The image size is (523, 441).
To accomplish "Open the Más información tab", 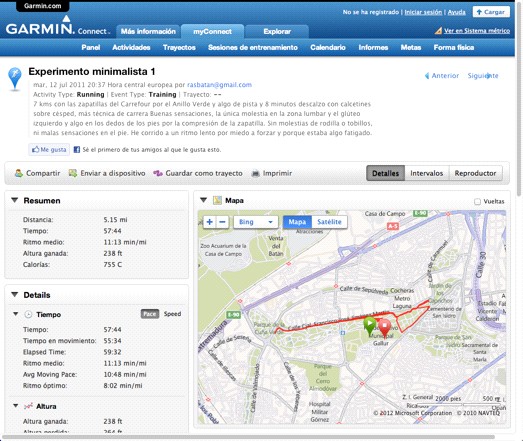I will click(x=148, y=32).
